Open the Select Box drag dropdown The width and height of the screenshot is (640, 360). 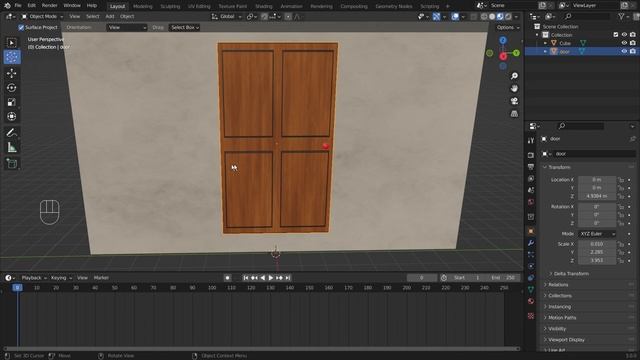coord(184,27)
